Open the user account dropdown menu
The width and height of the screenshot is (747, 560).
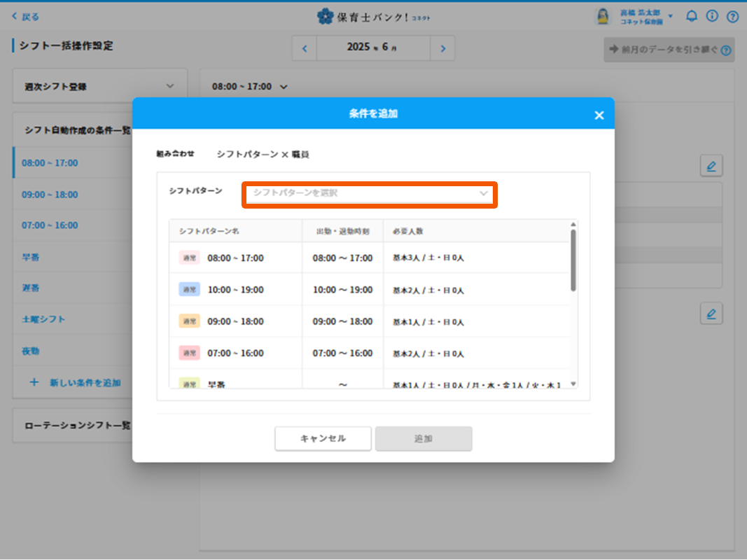670,16
